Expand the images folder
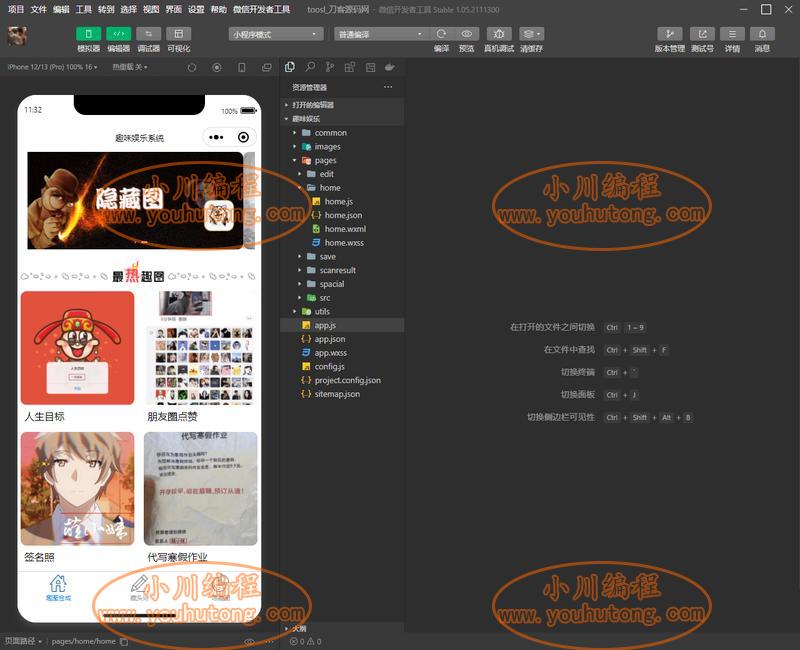 (x=342, y=146)
